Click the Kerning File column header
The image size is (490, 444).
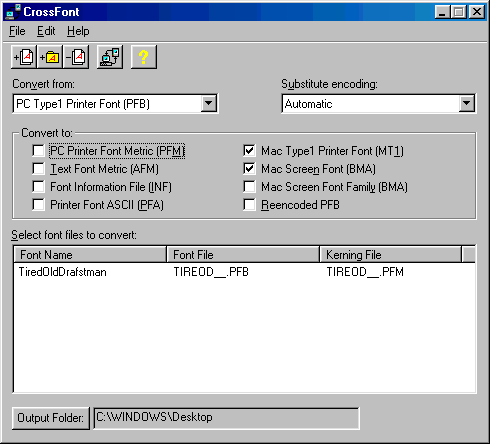(x=391, y=255)
